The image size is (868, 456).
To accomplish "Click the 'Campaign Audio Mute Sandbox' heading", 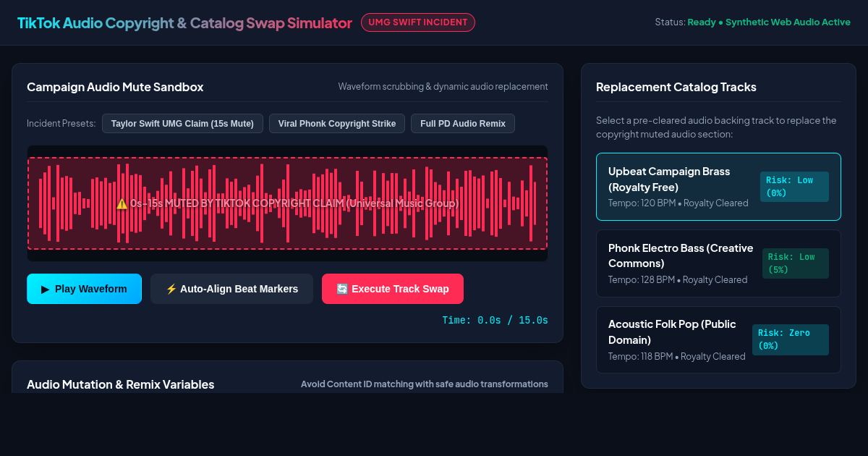I will (115, 87).
